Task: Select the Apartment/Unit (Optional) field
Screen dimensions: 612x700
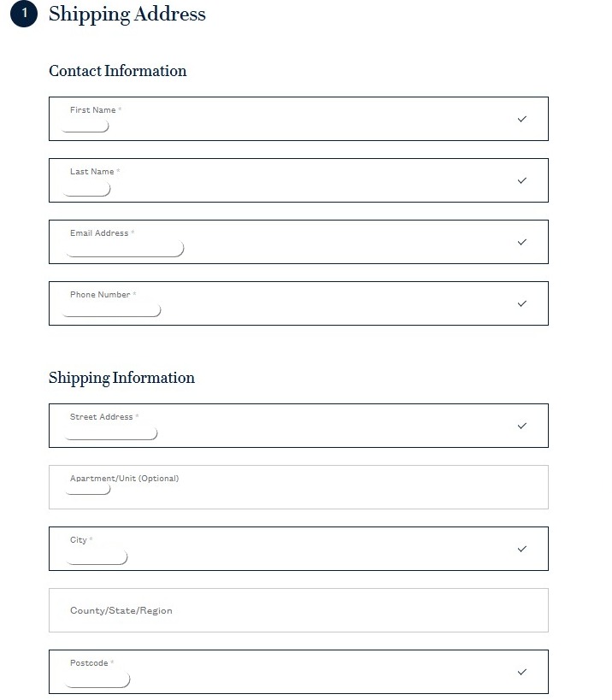Action: coord(298,487)
